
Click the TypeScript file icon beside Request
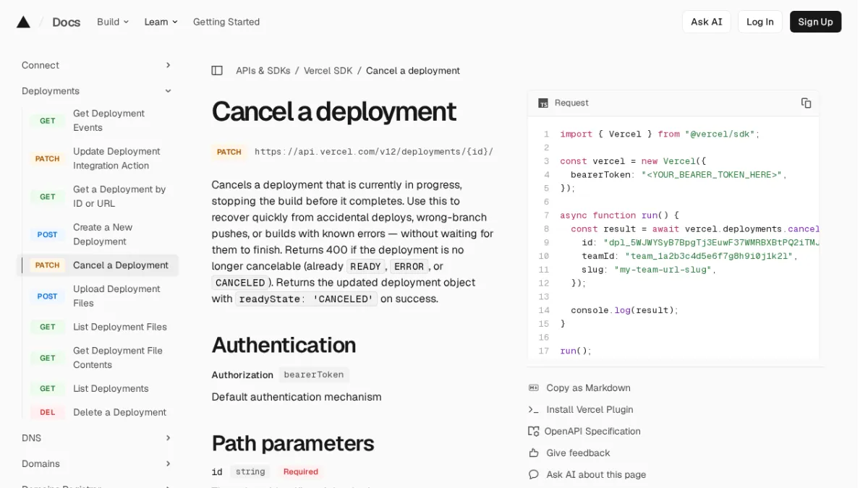tap(543, 103)
